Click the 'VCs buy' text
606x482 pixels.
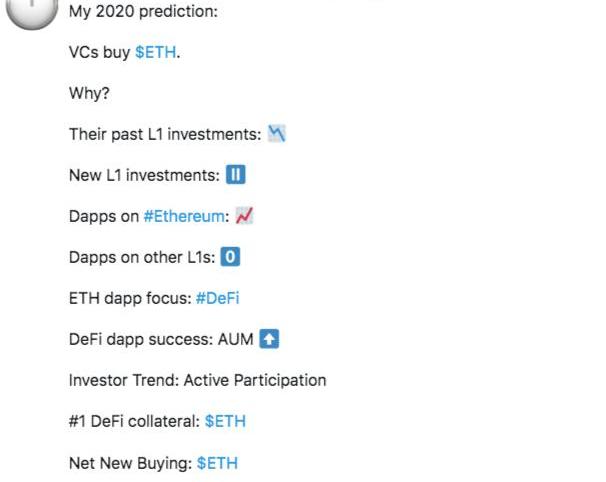click(x=99, y=52)
